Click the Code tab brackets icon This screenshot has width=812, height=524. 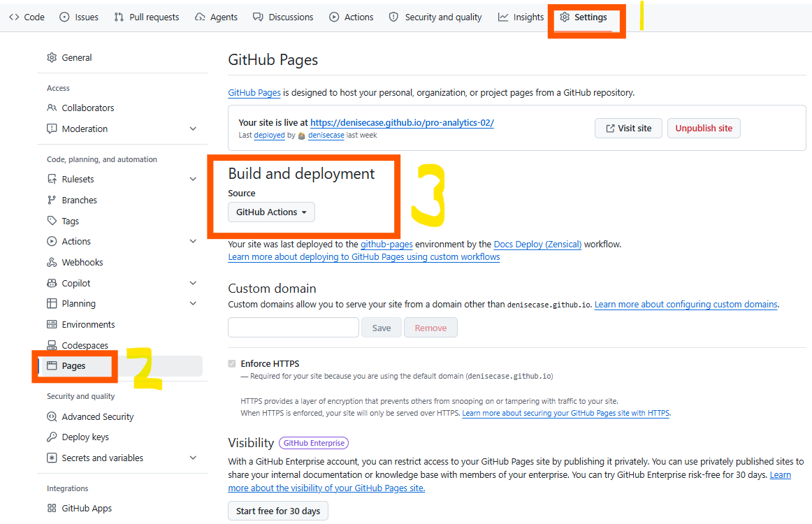(x=14, y=17)
